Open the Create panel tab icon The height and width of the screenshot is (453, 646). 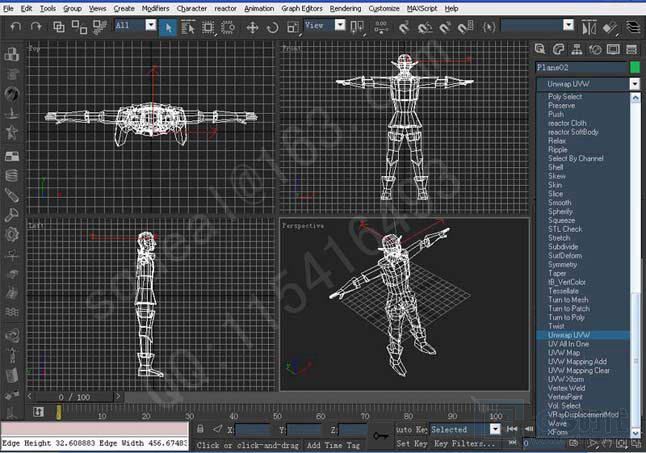click(540, 49)
